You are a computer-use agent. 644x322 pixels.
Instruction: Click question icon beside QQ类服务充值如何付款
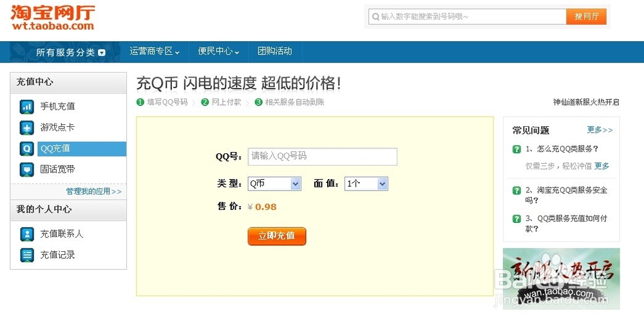click(516, 219)
